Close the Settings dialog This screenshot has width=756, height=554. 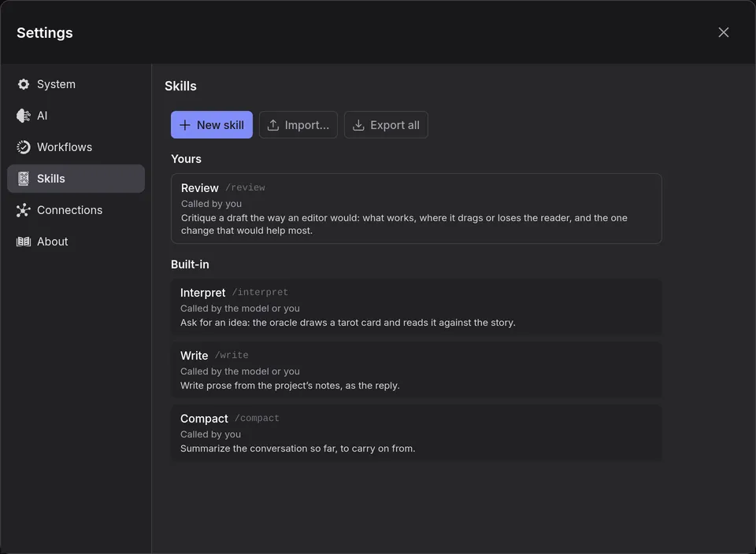(723, 32)
